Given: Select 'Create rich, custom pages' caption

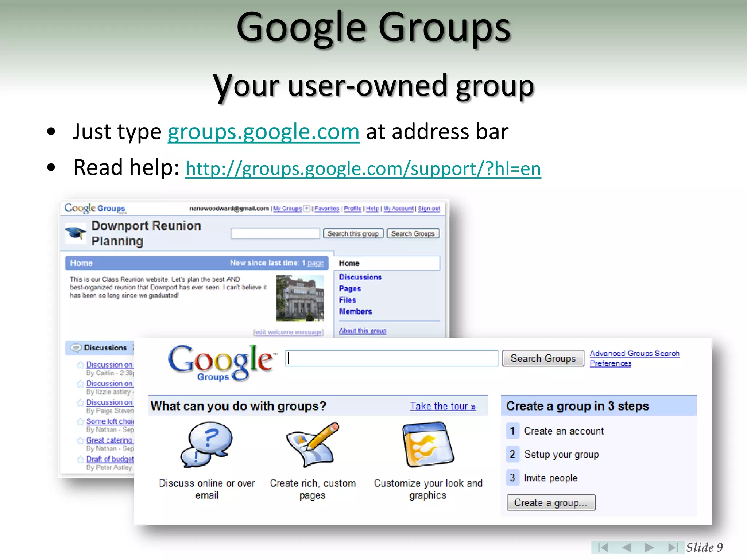Looking at the screenshot, I should click(313, 489).
